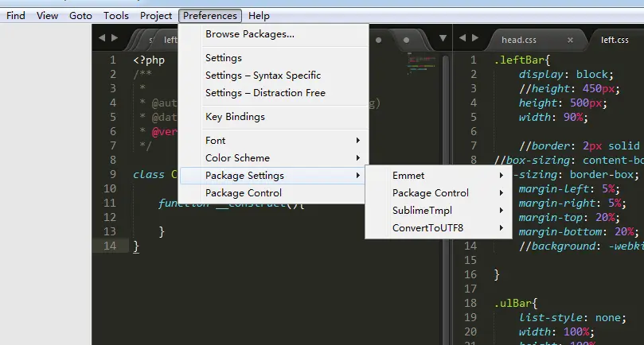This screenshot has height=345, width=644.
Task: Click the minimap in left pane
Action: point(421,64)
